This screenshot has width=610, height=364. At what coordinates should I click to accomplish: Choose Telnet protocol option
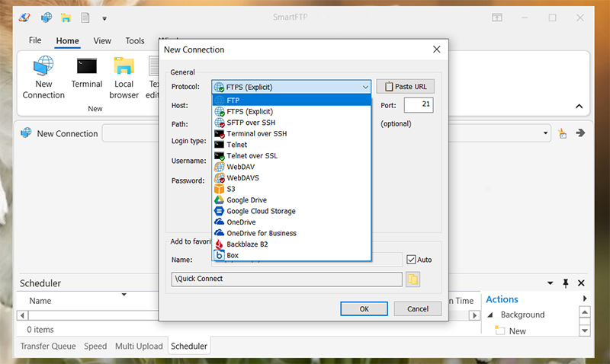tap(292, 145)
